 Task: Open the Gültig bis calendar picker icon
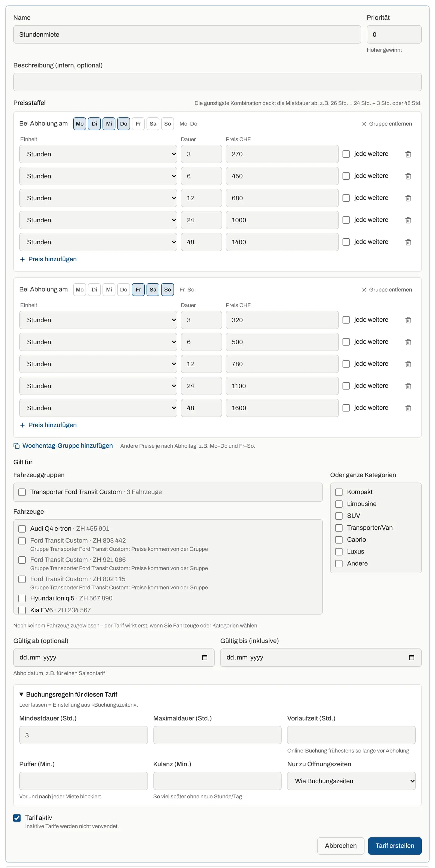click(x=411, y=657)
